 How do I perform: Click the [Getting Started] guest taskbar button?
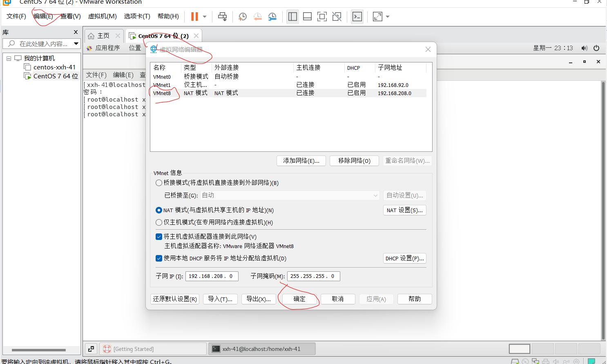tap(153, 349)
